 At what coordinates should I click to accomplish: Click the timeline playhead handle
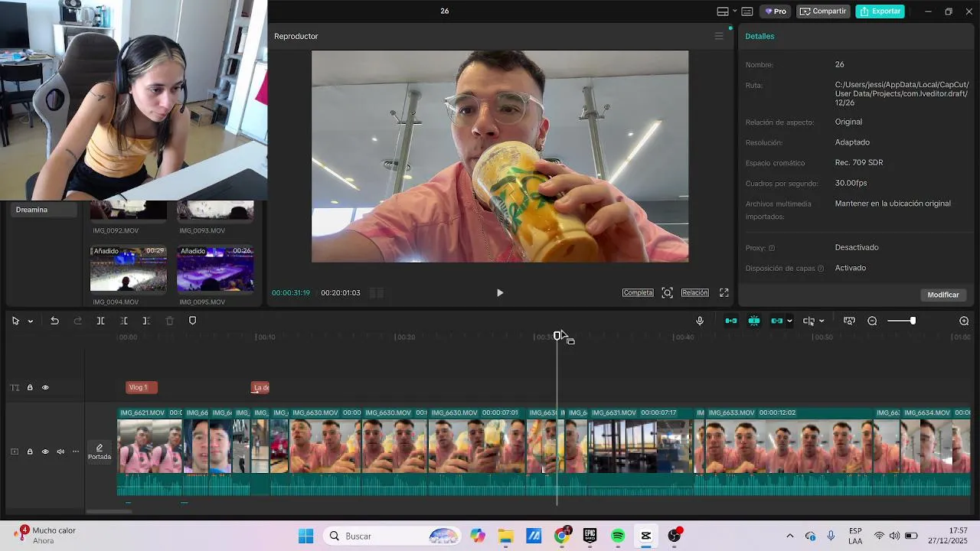557,336
